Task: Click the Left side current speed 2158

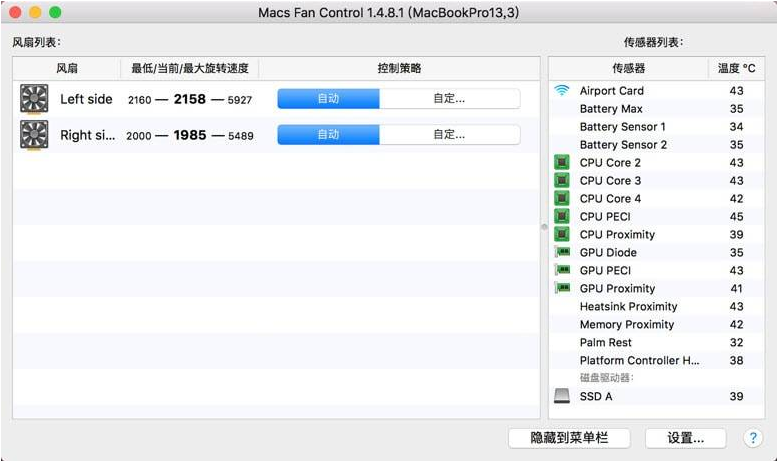Action: [190, 99]
